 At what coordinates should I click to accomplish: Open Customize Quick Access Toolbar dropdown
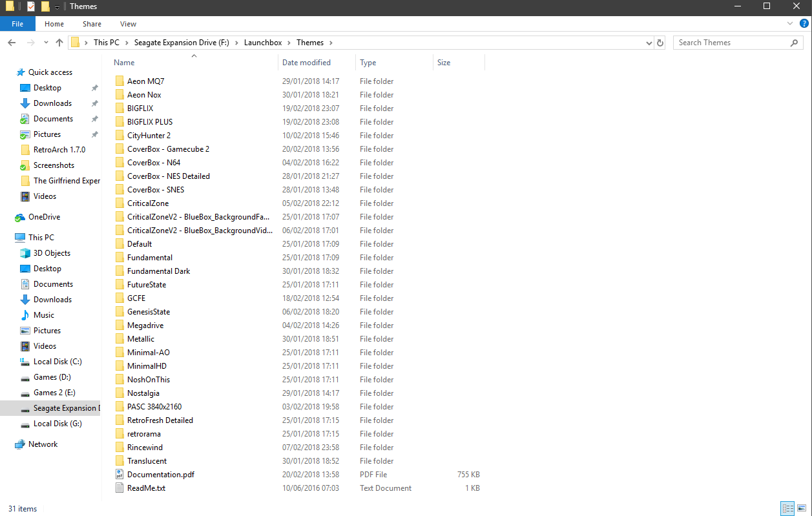tap(57, 7)
